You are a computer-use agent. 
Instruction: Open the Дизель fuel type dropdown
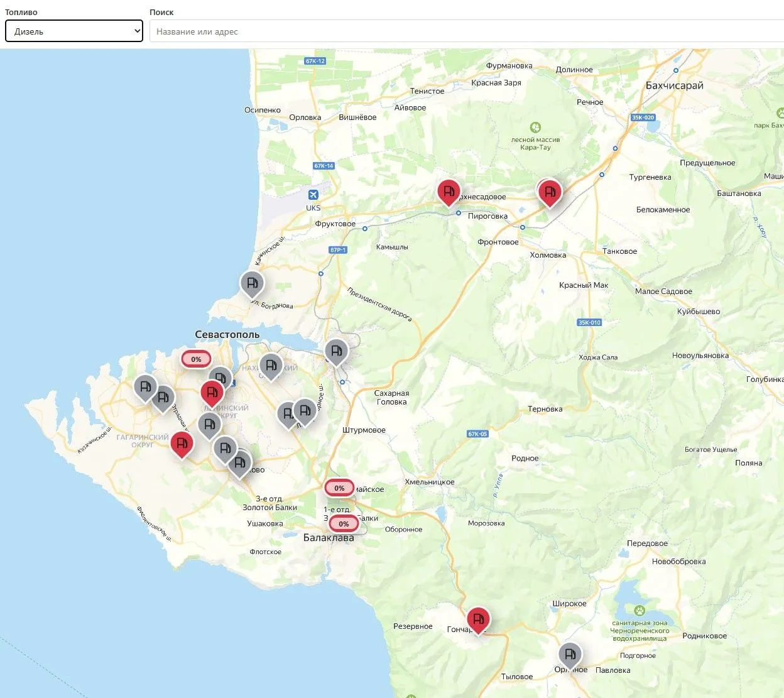coord(74,31)
